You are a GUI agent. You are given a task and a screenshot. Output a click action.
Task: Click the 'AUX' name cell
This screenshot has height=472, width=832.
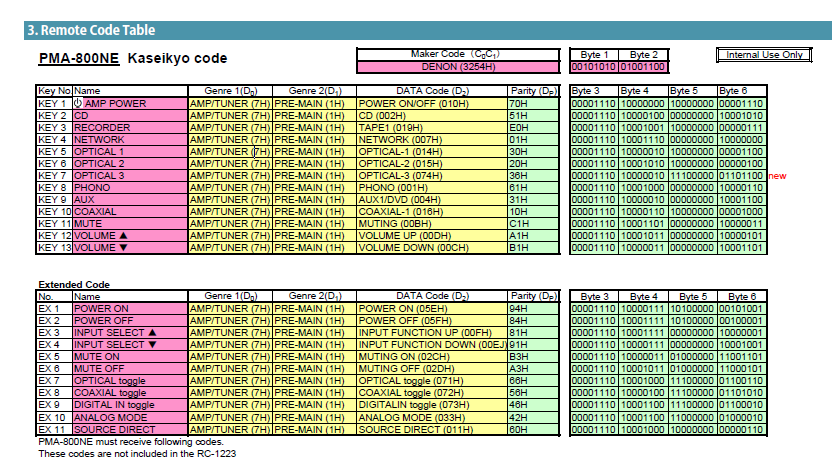[129, 199]
